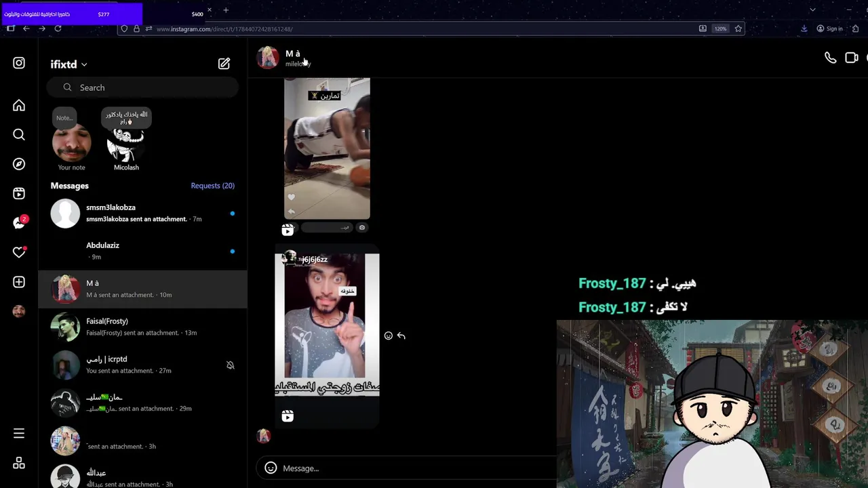Open the browser downloads icon

pos(804,28)
